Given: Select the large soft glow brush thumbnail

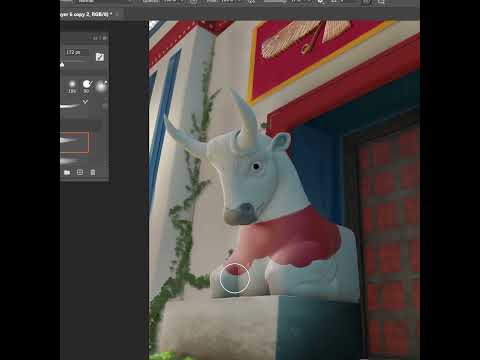Looking at the screenshot, I should point(101,86).
